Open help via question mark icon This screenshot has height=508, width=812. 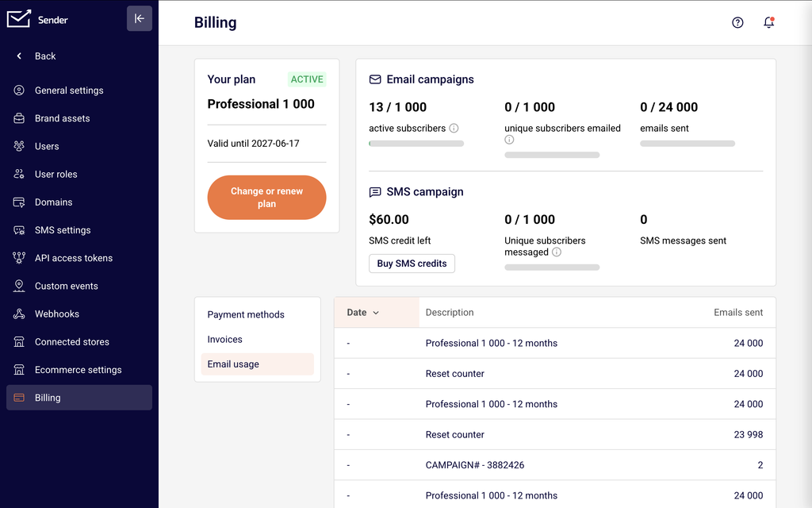click(x=737, y=22)
